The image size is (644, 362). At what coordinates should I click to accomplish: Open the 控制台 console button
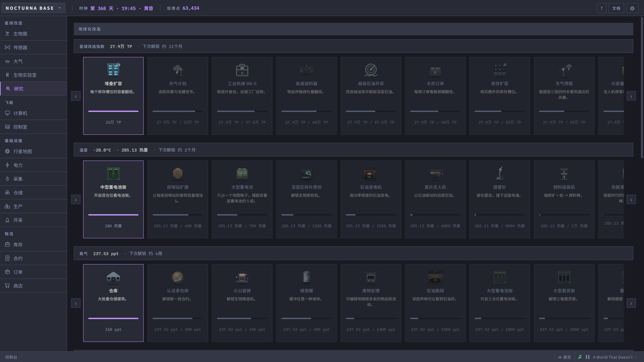tap(11, 357)
